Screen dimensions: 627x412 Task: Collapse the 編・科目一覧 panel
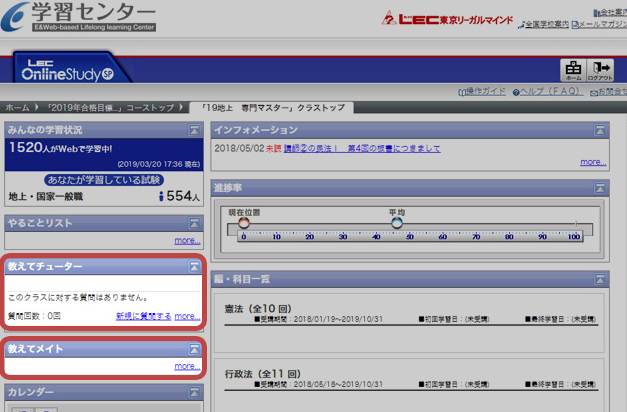click(600, 279)
